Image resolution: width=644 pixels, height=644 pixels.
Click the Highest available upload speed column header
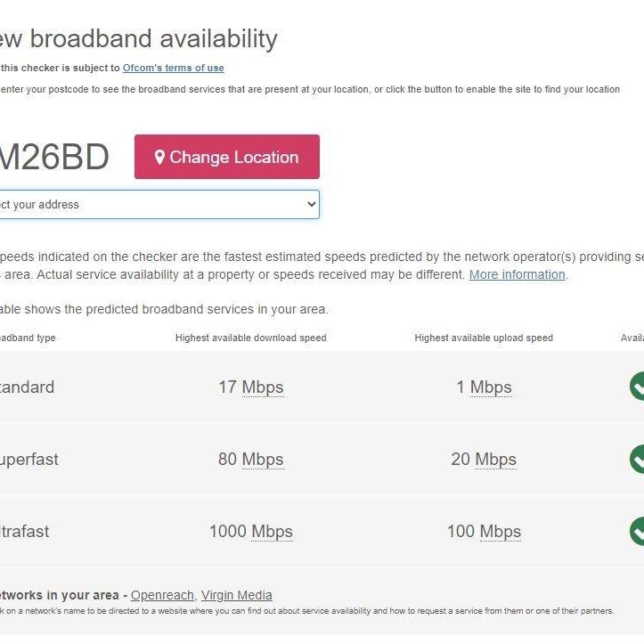tap(484, 338)
